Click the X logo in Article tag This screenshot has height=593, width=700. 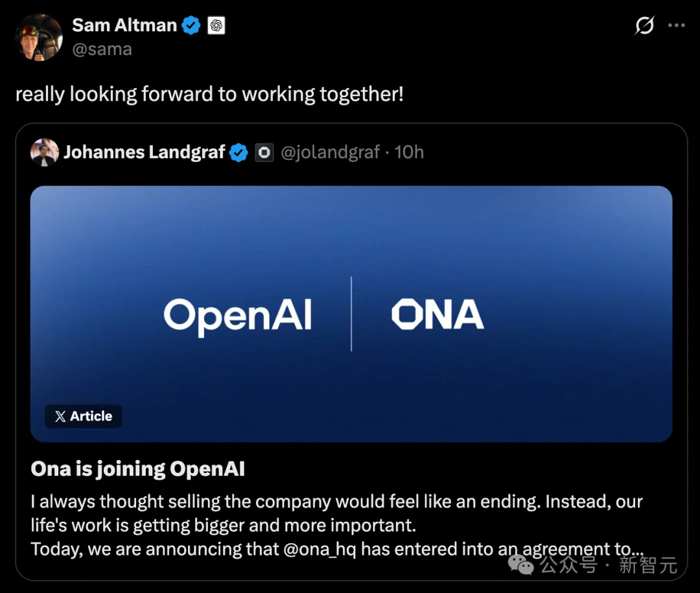coord(60,416)
